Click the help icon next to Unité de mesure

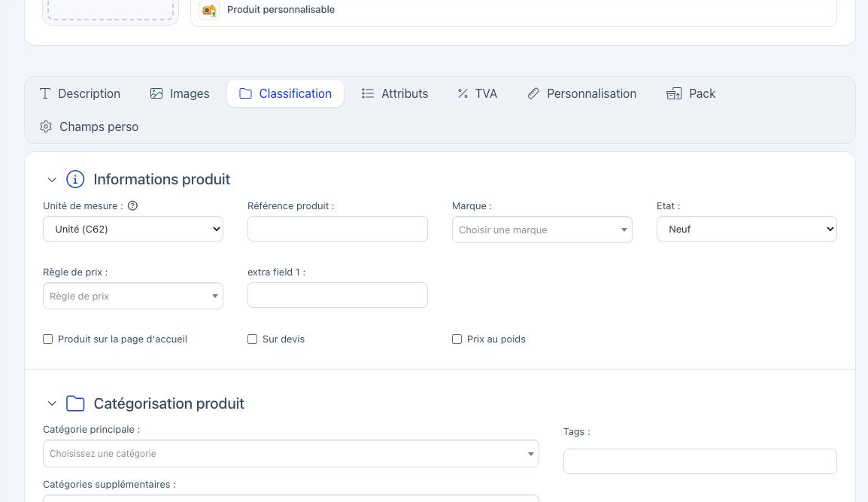133,205
